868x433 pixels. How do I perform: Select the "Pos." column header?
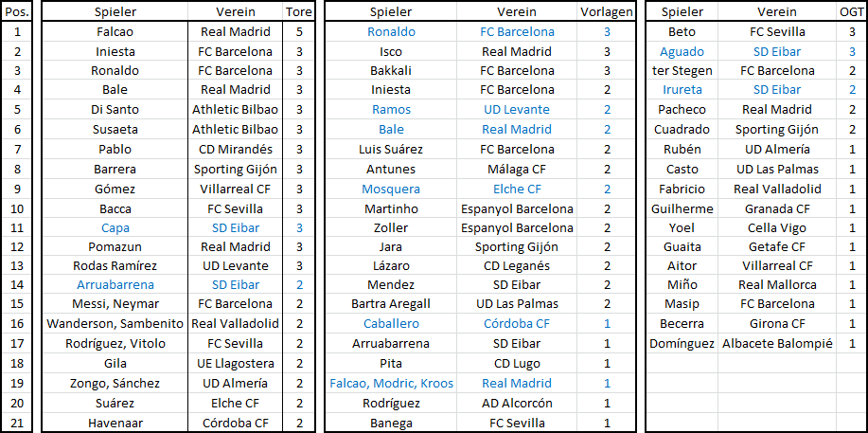pos(18,11)
